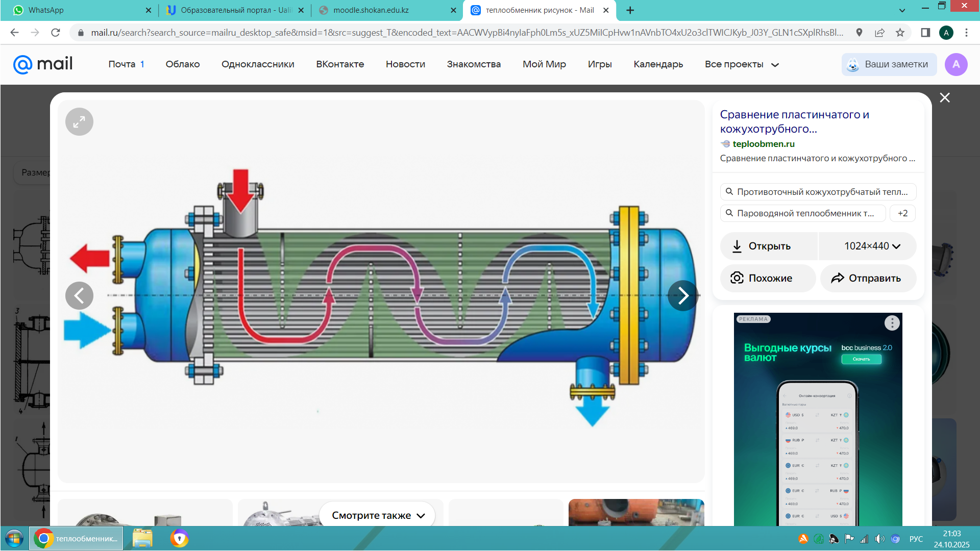This screenshot has height=551, width=980.
Task: Find similar images with Похожие
Action: 769,278
